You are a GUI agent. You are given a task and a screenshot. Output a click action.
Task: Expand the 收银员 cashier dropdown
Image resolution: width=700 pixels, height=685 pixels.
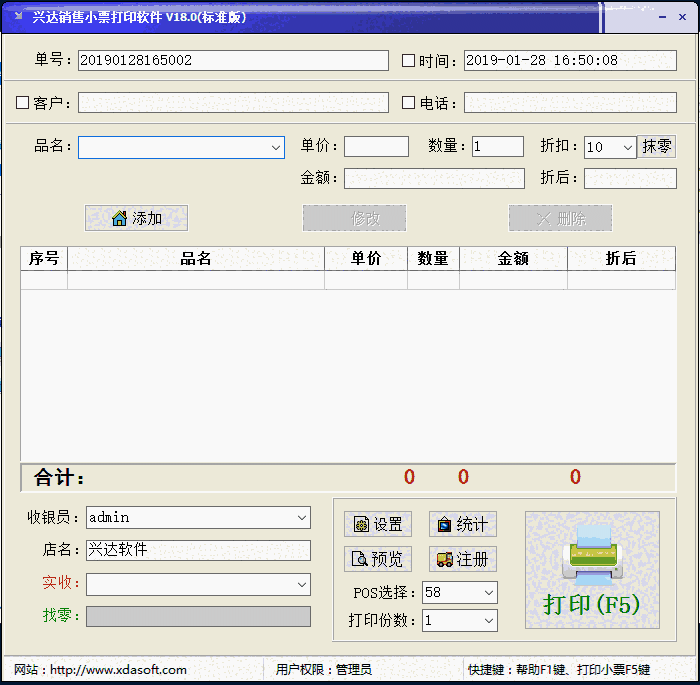pos(302,518)
